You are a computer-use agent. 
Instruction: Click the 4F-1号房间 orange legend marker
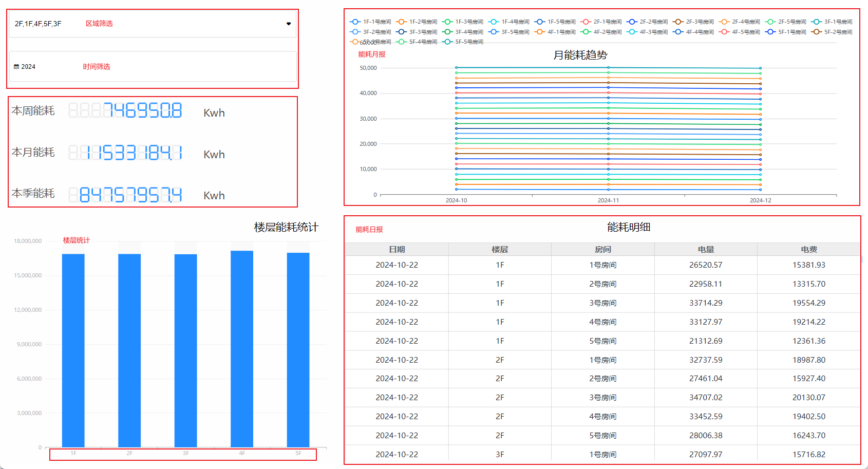539,32
